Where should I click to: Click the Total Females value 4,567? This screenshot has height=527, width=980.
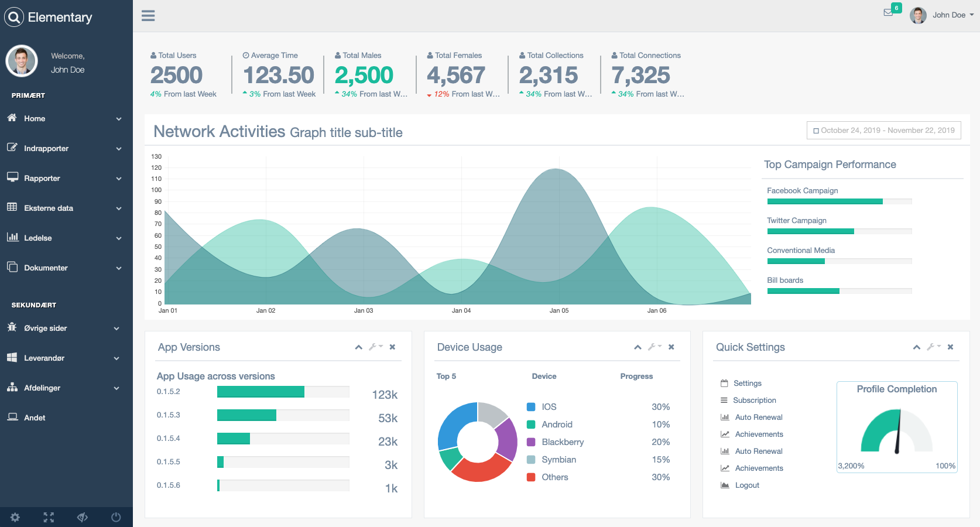point(456,75)
